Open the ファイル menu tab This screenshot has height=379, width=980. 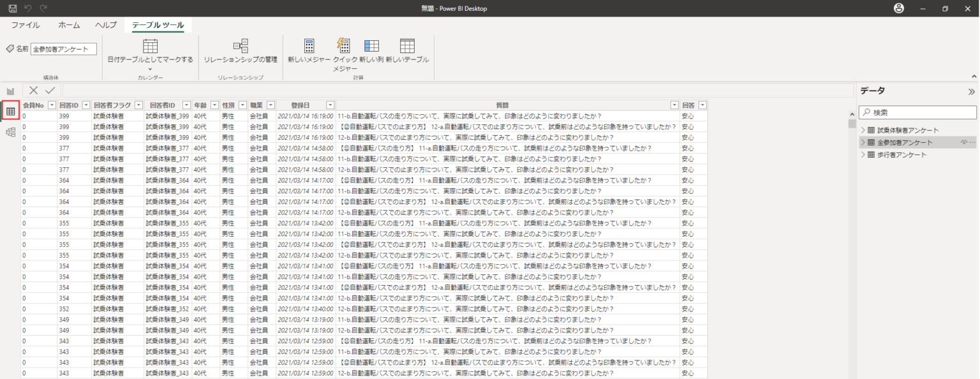pos(26,25)
